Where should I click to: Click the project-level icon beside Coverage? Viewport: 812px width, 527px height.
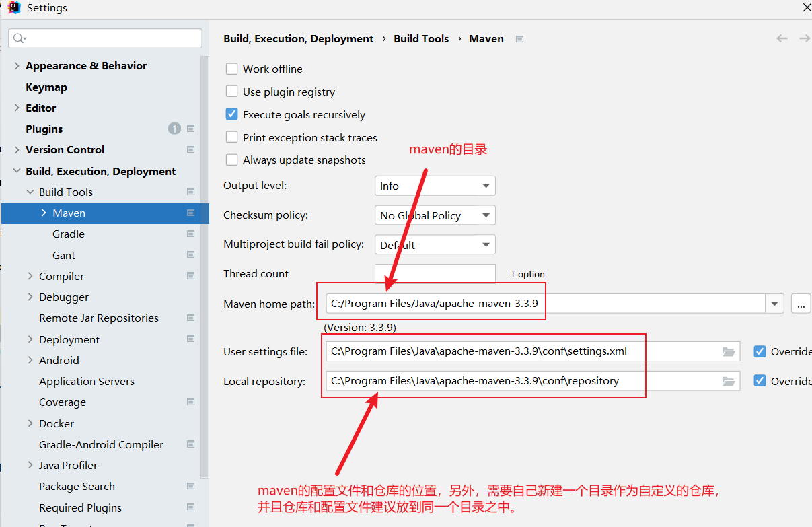[191, 402]
